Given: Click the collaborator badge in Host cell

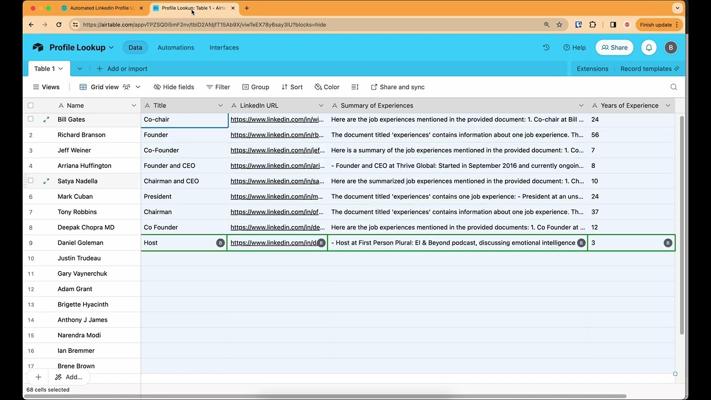Looking at the screenshot, I should pos(220,243).
